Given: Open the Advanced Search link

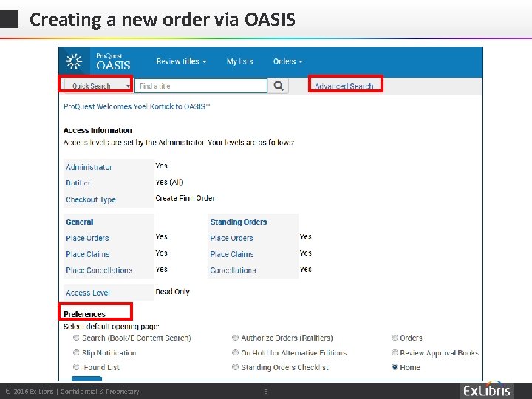Looking at the screenshot, I should pos(344,86).
